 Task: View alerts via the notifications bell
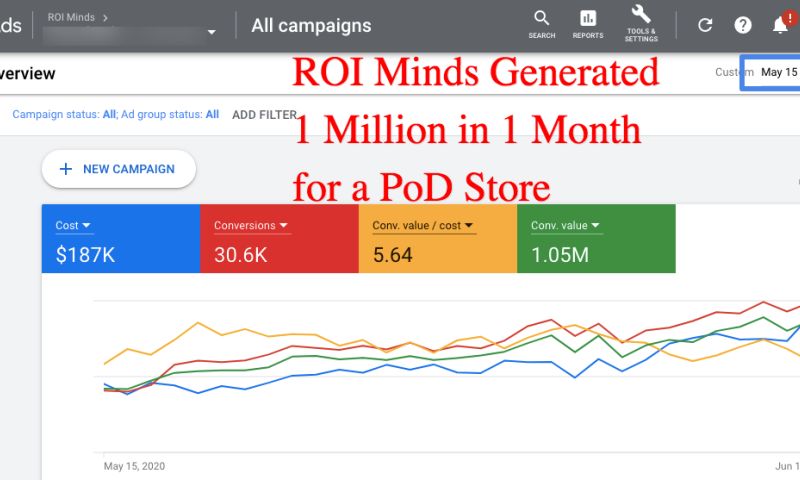[x=781, y=25]
